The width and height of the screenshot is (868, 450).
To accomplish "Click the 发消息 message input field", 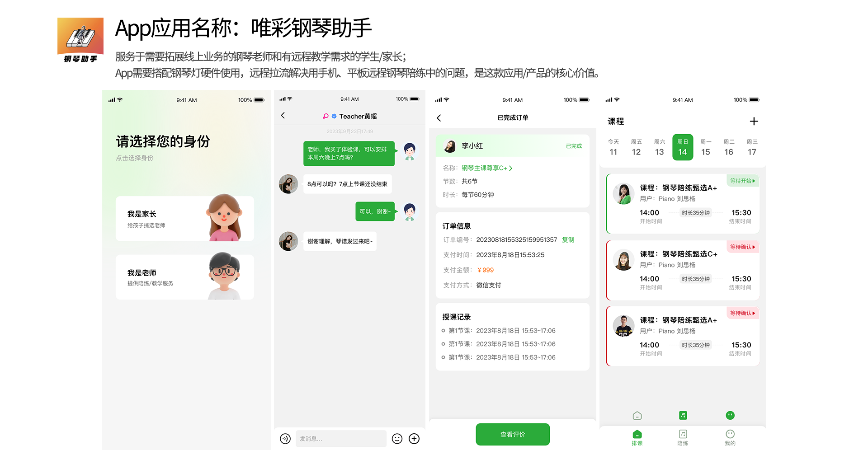I will [341, 439].
